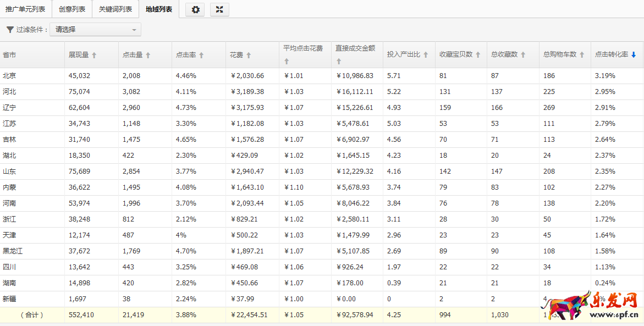Sort by 投入产出比 arrow icon
This screenshot has width=644, height=326.
coord(425,55)
